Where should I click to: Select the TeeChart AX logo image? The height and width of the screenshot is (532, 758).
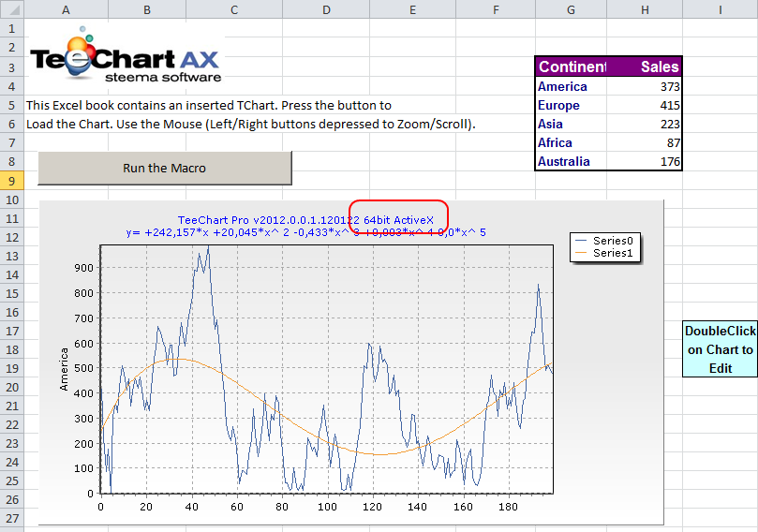(126, 55)
